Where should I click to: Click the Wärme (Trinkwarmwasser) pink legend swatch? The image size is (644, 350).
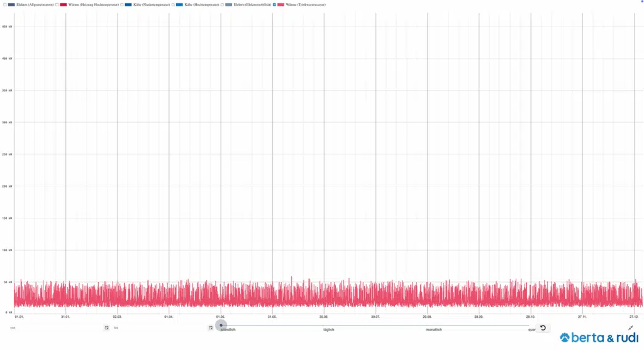pyautogui.click(x=281, y=4)
